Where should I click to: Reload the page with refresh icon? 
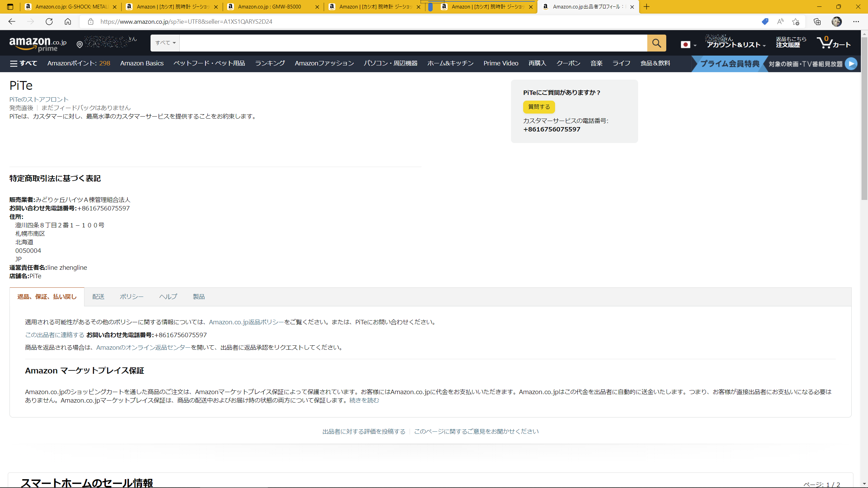point(49,22)
